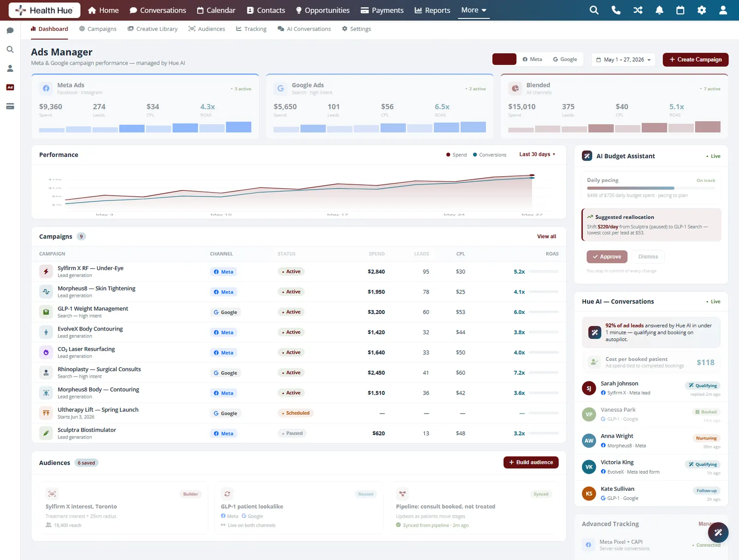Filter channels to Meta only
The width and height of the screenshot is (739, 560).
pyautogui.click(x=533, y=60)
